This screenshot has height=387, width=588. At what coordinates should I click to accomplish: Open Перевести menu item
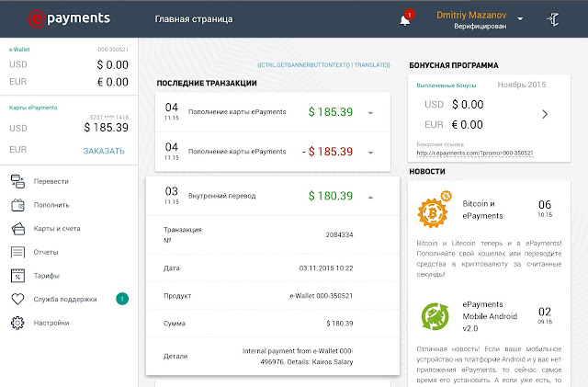[51, 181]
